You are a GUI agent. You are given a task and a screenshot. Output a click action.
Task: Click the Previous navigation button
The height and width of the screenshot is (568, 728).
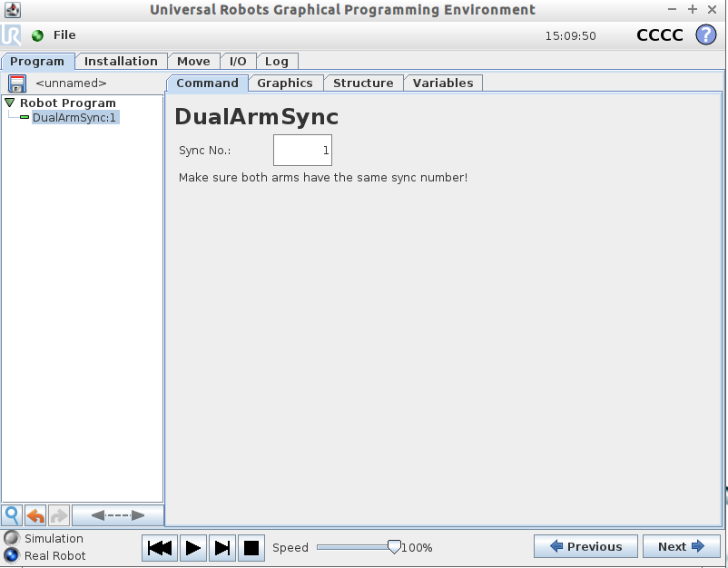click(585, 546)
